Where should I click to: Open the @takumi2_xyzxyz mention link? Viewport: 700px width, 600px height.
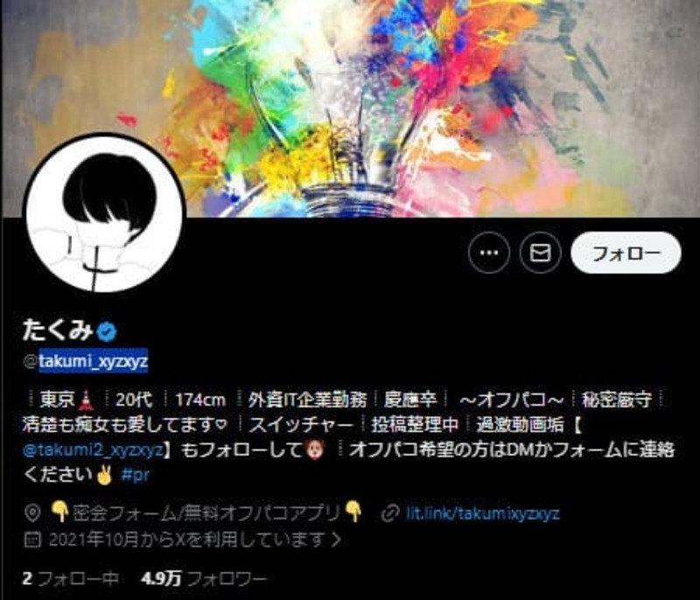click(x=94, y=450)
